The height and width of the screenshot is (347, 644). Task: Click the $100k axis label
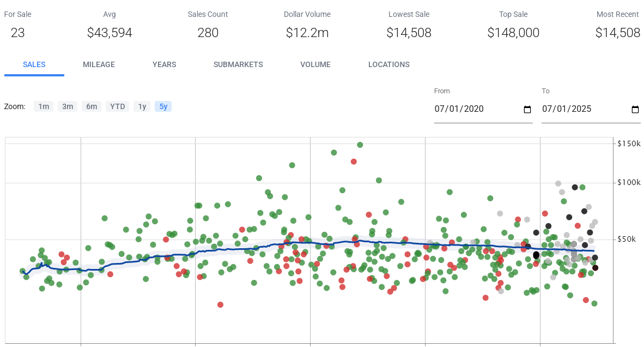tap(629, 182)
